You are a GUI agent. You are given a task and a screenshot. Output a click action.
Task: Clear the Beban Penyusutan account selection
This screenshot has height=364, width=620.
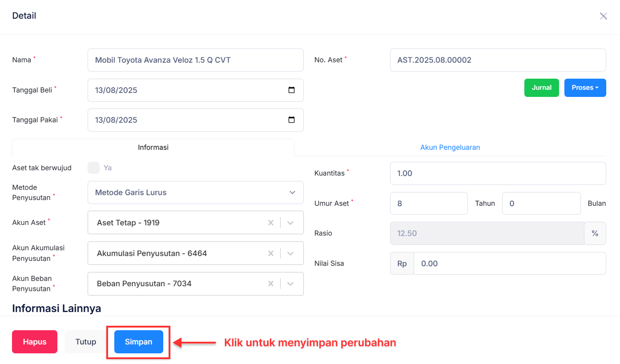271,284
